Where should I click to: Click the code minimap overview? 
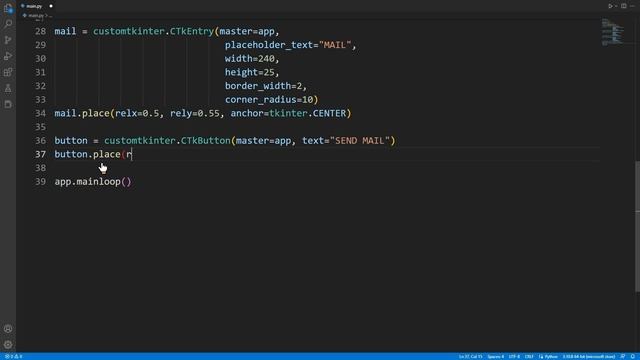[613, 32]
